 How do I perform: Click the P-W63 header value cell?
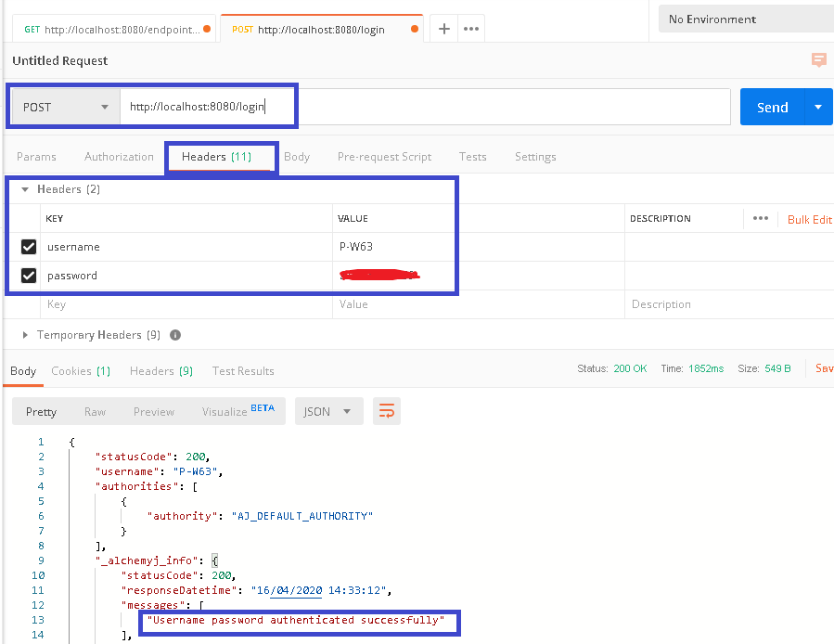click(x=478, y=247)
